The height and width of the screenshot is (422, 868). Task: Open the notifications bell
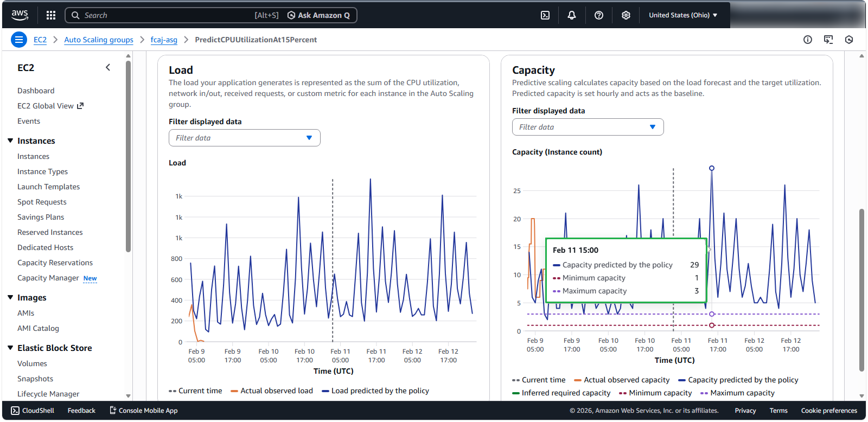572,15
